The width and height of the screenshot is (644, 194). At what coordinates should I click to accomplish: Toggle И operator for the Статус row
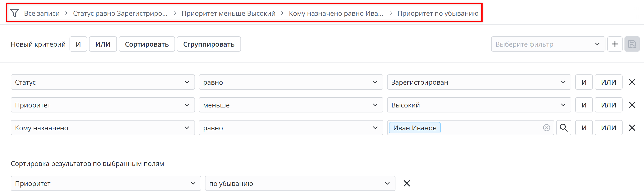(584, 82)
